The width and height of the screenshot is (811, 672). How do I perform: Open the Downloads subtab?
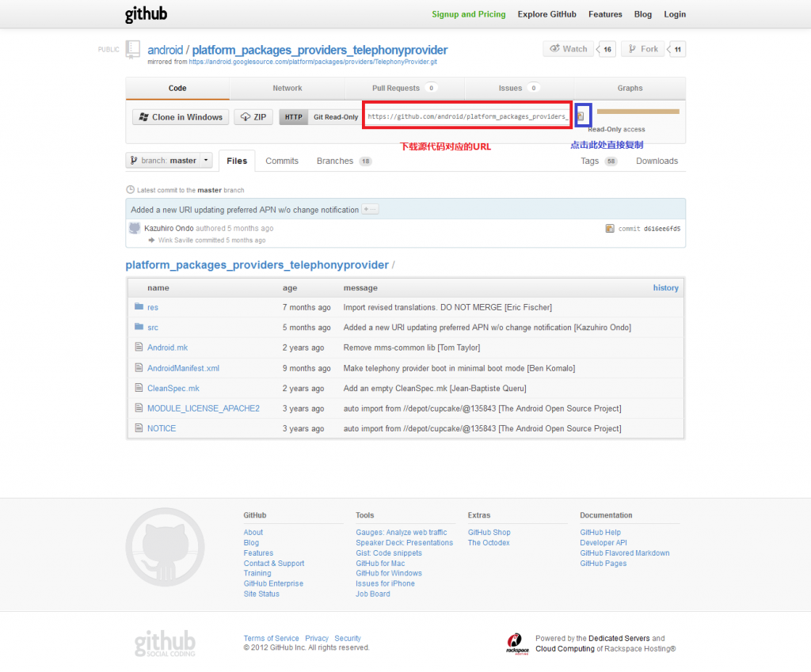coord(657,161)
